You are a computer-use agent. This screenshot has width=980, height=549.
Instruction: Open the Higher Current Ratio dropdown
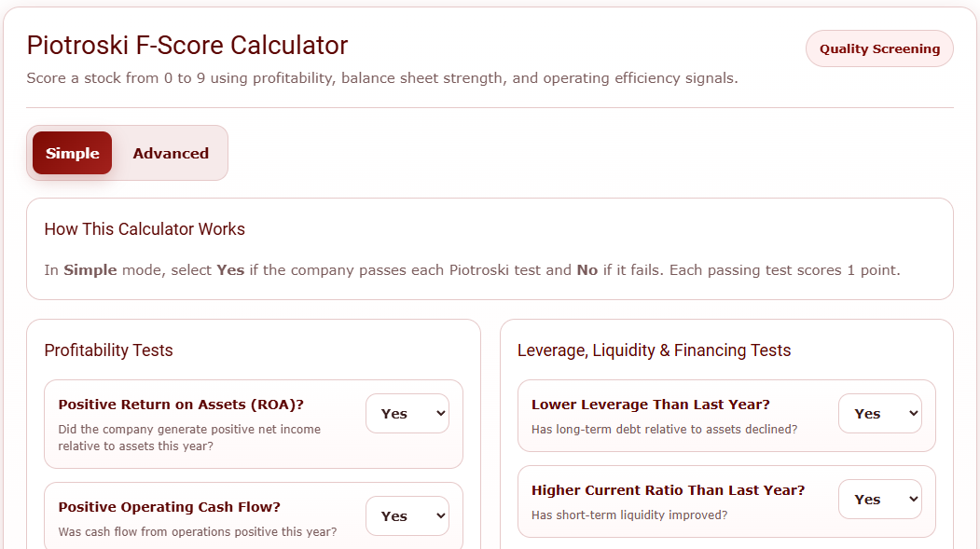click(x=879, y=499)
